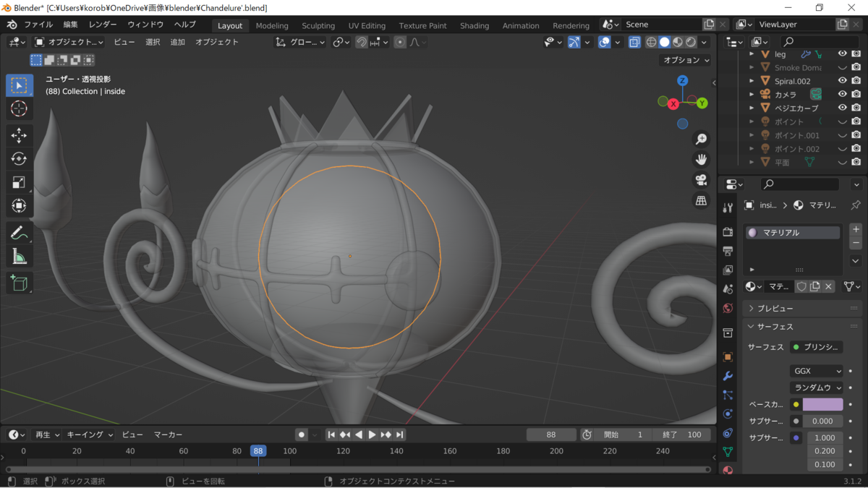868x488 pixels.
Task: Open the 再生 playback dropdown
Action: point(48,435)
